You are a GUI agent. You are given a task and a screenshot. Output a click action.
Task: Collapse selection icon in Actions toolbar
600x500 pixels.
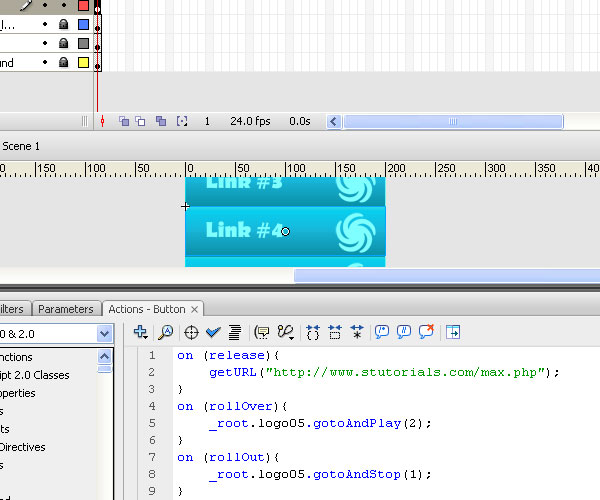tap(335, 332)
